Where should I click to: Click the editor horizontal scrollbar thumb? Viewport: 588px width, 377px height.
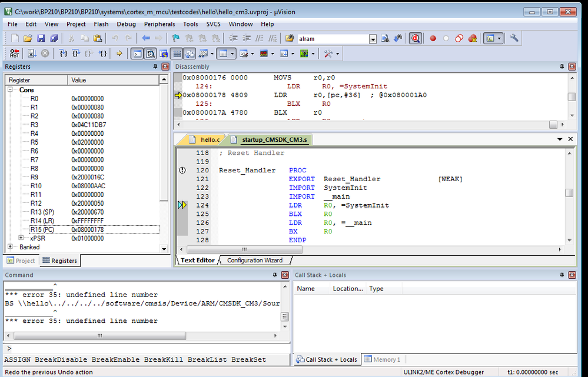[244, 249]
